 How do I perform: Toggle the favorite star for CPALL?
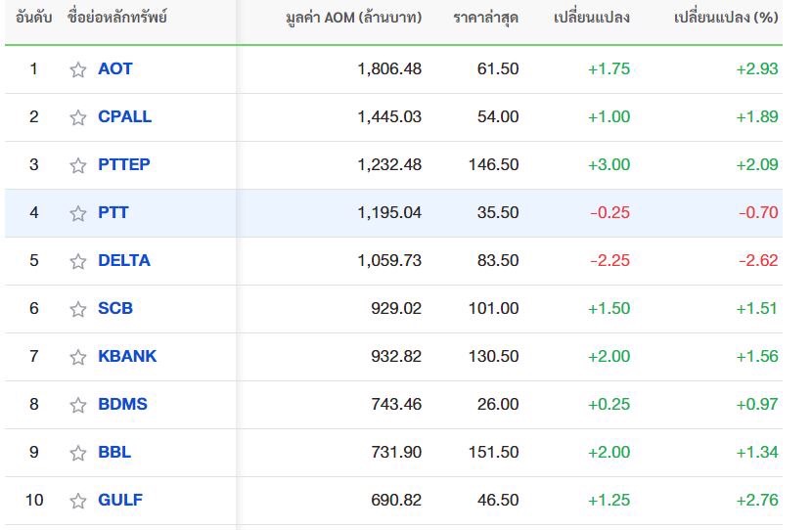tap(77, 117)
